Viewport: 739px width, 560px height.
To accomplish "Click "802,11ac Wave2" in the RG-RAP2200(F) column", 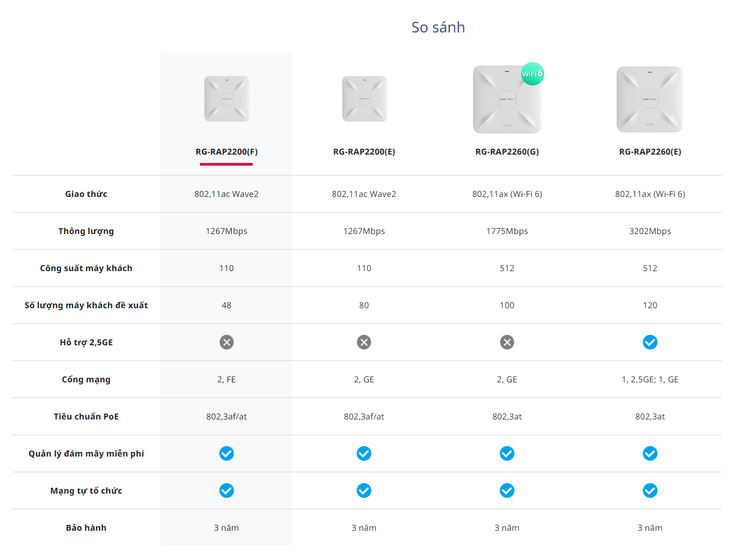I will (227, 194).
